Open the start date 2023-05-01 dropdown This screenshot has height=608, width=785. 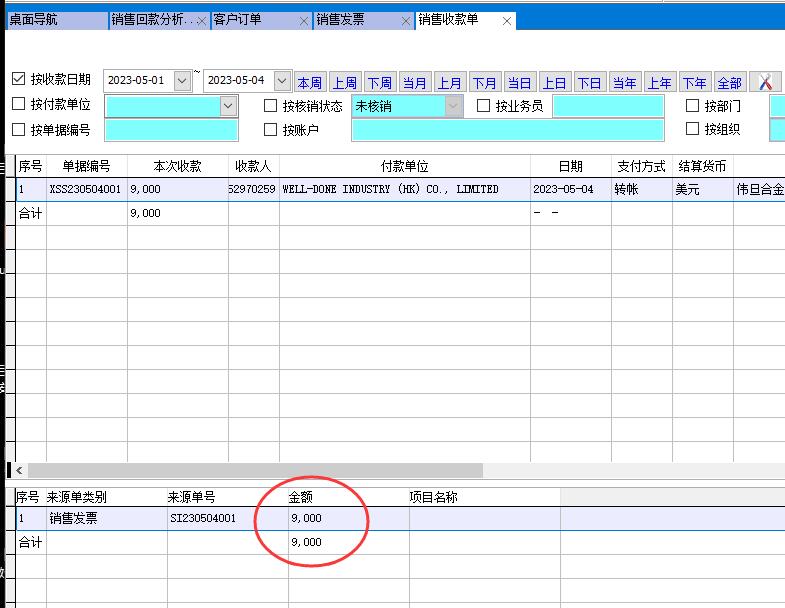182,81
